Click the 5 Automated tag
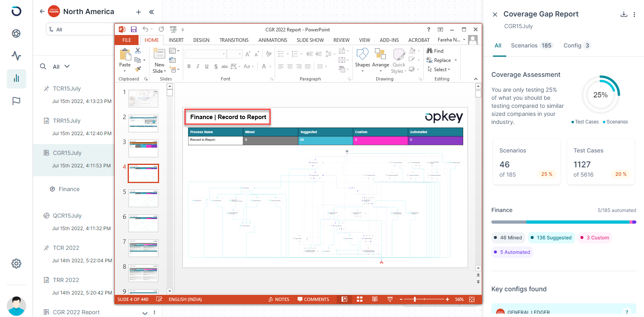The image size is (644, 317). pos(512,252)
